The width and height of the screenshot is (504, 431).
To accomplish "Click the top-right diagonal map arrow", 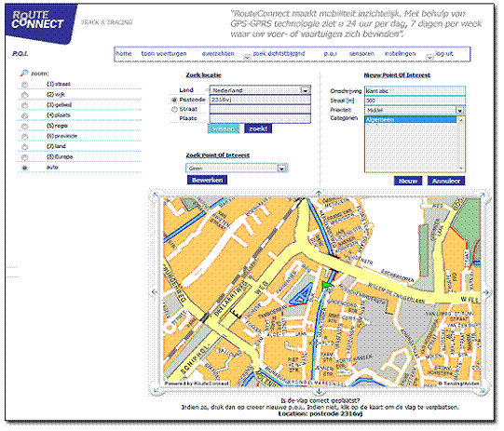I will point(483,195).
